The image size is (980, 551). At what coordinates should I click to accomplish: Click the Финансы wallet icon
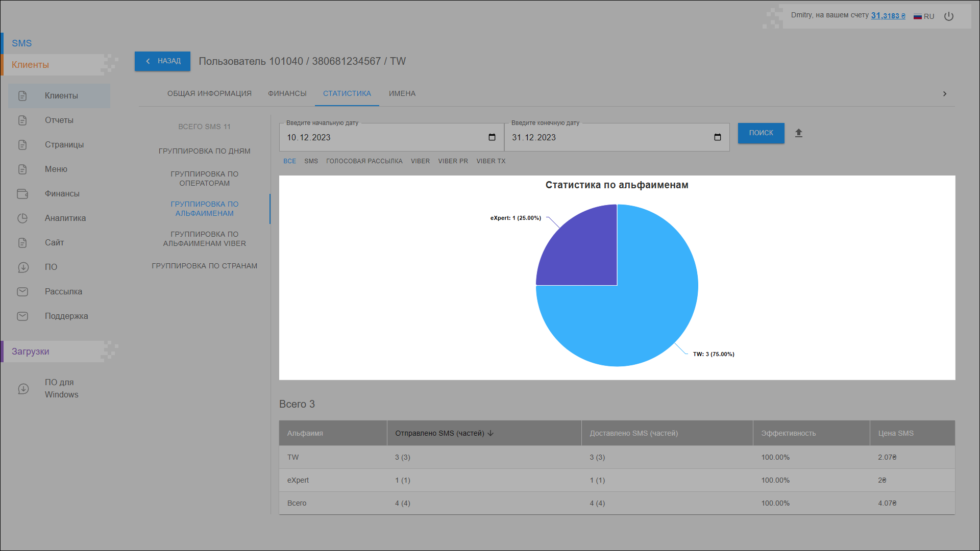coord(22,194)
